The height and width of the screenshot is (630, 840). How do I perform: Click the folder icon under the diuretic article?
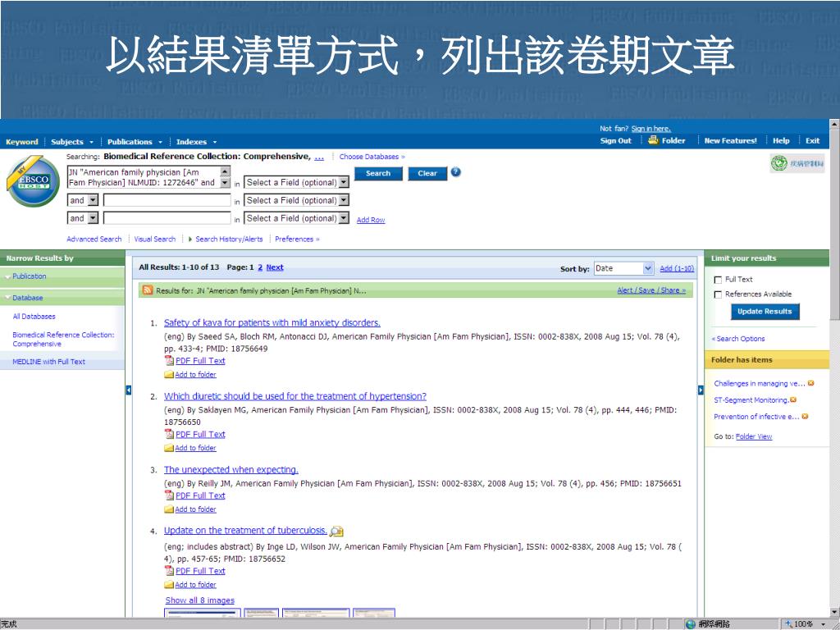pos(169,448)
